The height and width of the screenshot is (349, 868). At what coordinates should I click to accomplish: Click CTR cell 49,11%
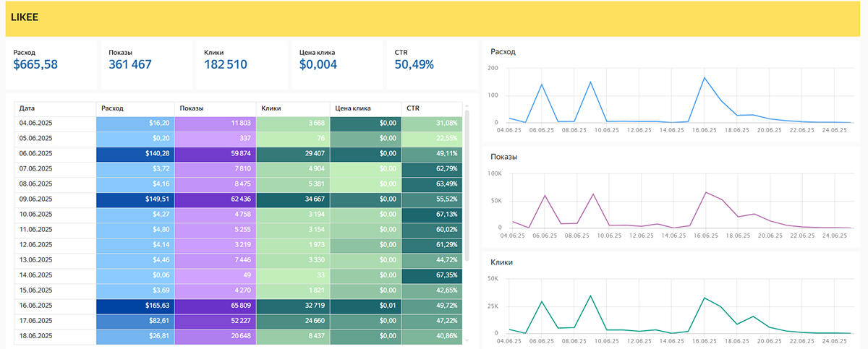tap(432, 154)
